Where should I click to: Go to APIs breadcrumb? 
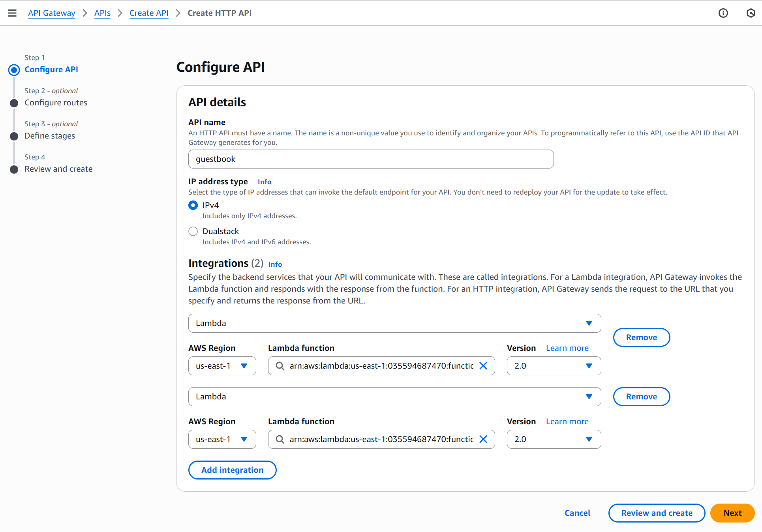click(x=102, y=13)
